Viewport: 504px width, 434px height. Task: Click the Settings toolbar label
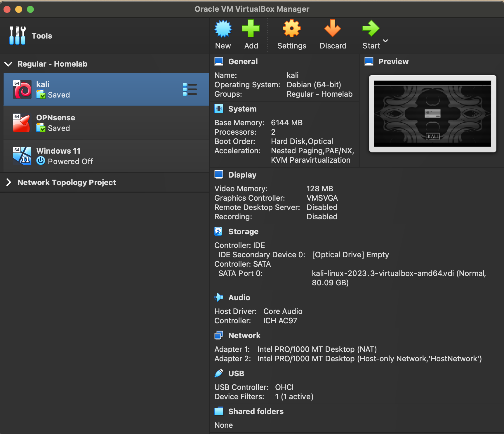pyautogui.click(x=292, y=46)
